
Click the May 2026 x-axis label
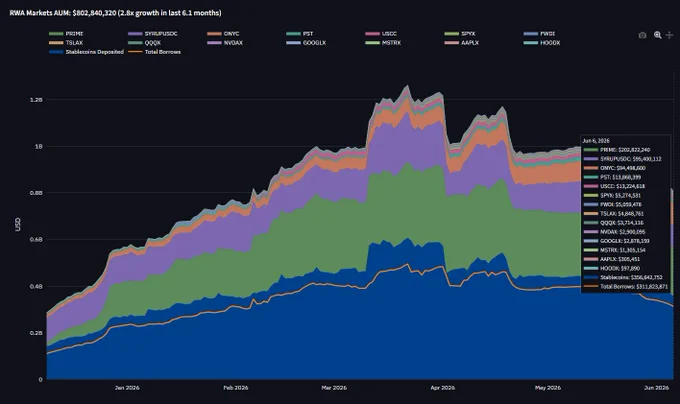click(x=548, y=388)
